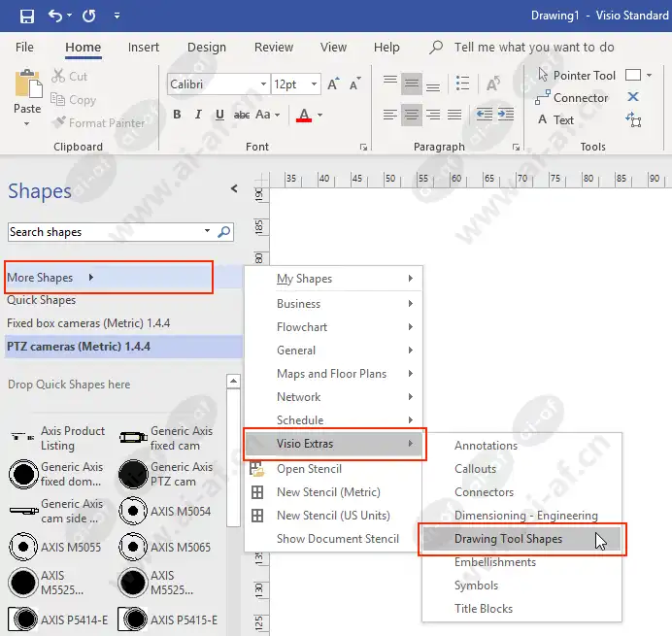Click the Decrease Font Size icon
The width and height of the screenshot is (672, 636).
(354, 84)
